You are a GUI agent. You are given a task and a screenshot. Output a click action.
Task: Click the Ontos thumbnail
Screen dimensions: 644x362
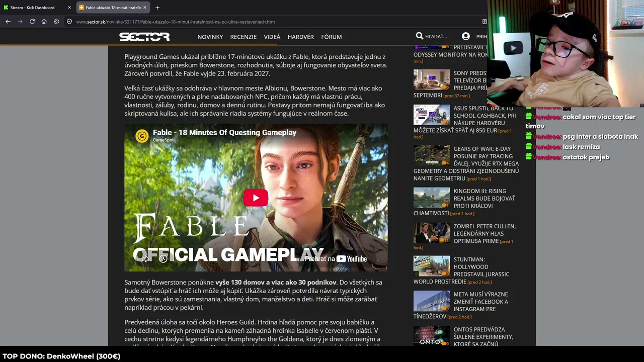pos(432,336)
